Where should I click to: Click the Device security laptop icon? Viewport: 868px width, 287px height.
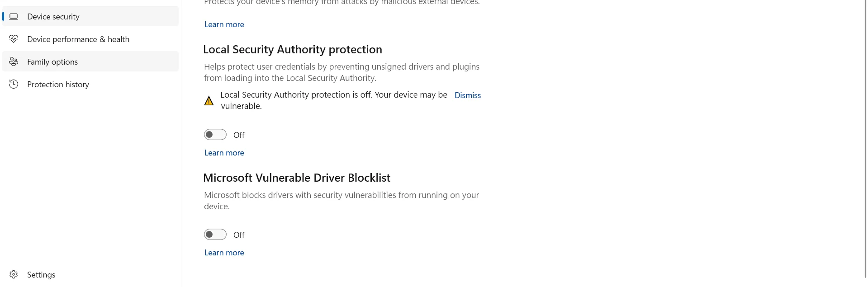(14, 17)
